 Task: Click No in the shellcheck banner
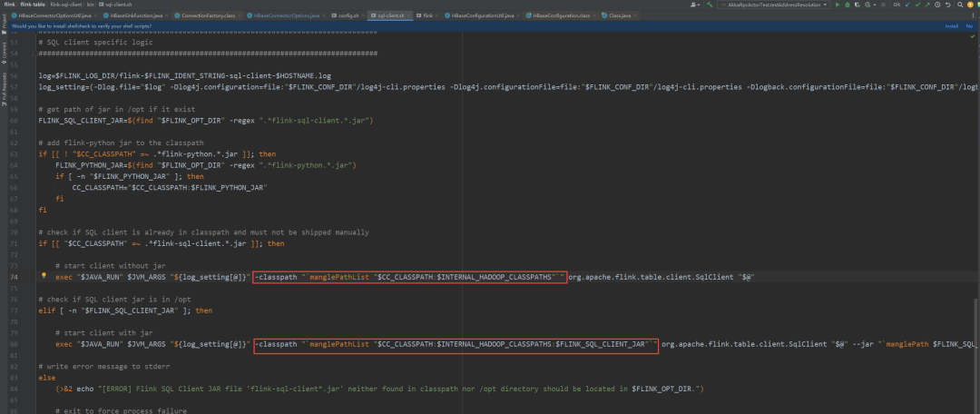click(x=970, y=26)
